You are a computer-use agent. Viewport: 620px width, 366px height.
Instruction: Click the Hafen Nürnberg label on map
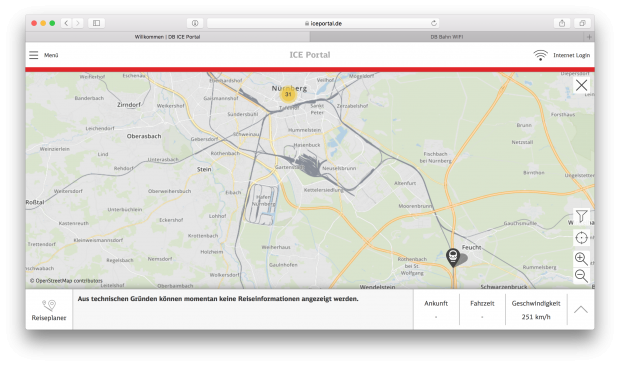(264, 200)
